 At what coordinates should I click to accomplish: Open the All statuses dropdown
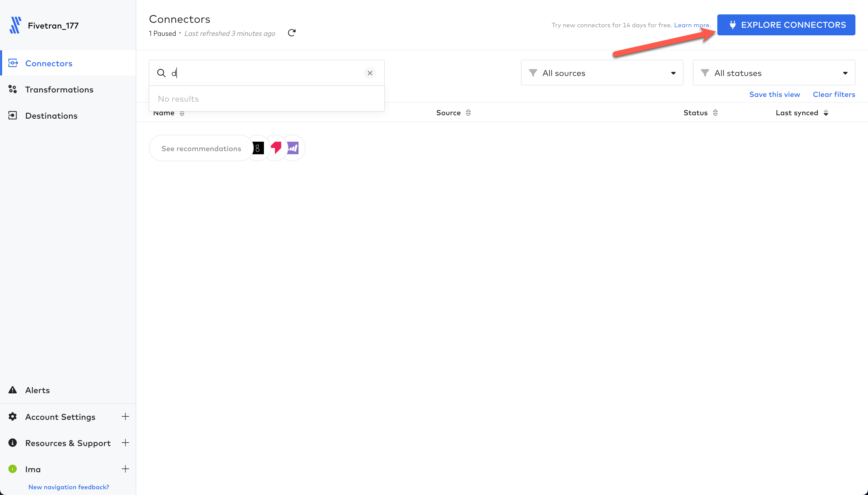(x=774, y=73)
